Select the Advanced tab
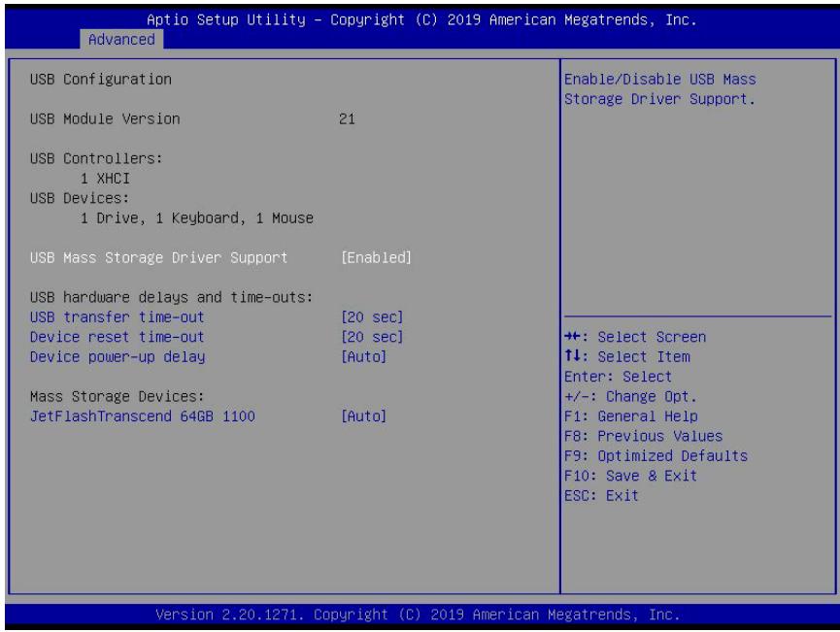Image resolution: width=840 pixels, height=632 pixels. [x=121, y=40]
